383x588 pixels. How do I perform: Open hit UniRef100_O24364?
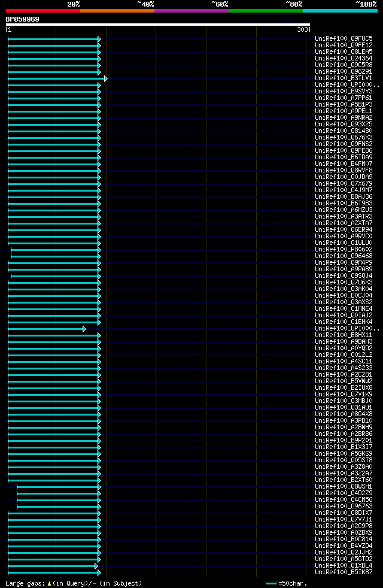[x=344, y=59]
